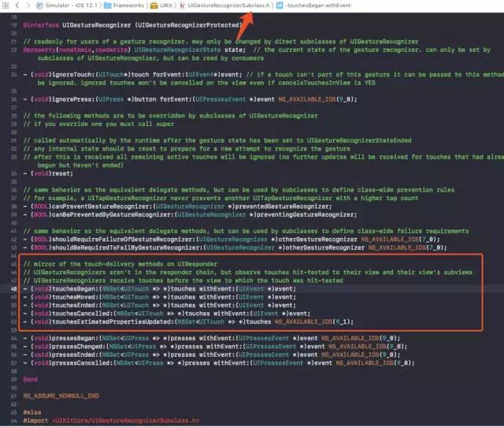504x427 pixels.
Task: Click the 'nonatomic' property attribute
Action: click(76, 50)
